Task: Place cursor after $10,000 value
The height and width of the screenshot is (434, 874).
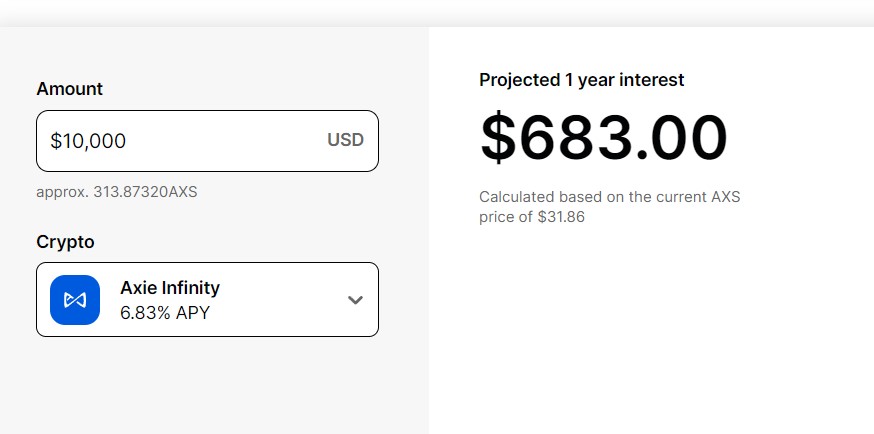Action: 127,141
